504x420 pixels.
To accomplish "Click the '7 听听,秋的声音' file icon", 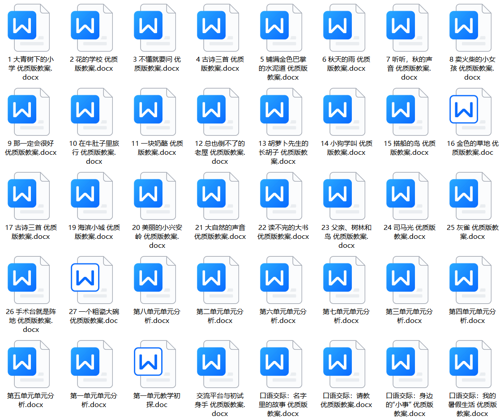I will pos(407,28).
